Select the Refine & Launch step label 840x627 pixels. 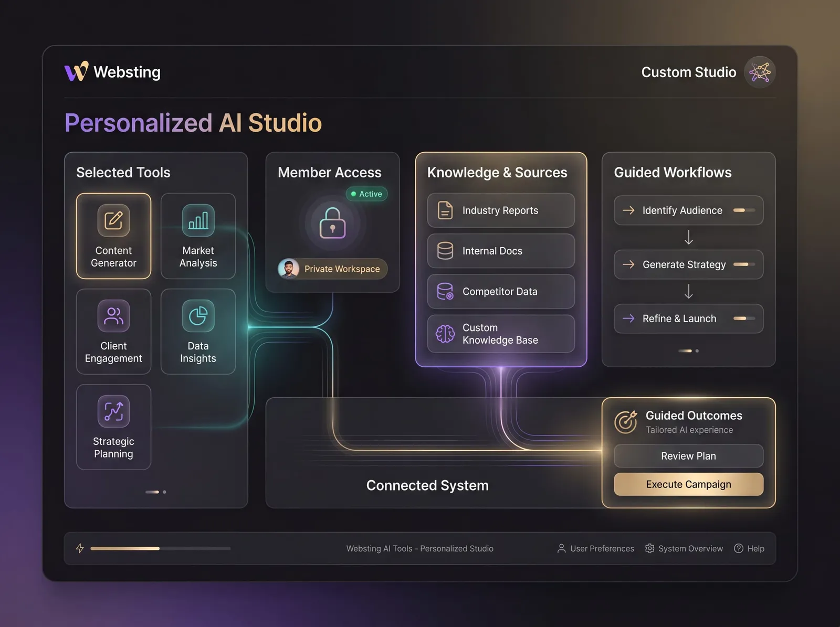(679, 318)
